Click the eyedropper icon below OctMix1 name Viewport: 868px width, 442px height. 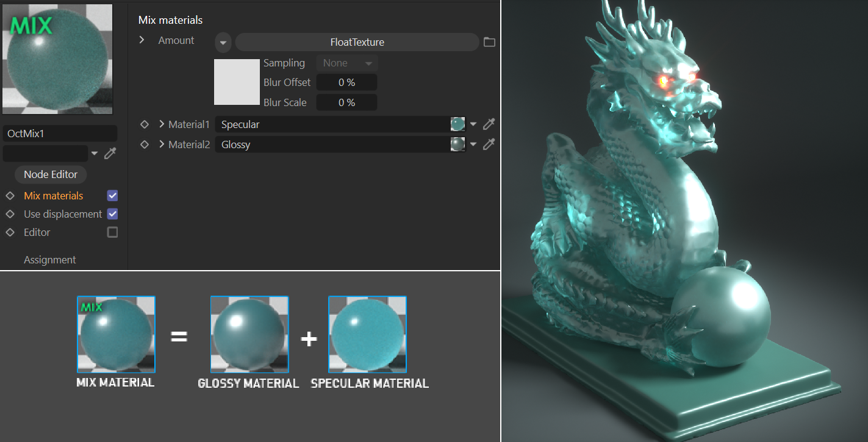110,153
